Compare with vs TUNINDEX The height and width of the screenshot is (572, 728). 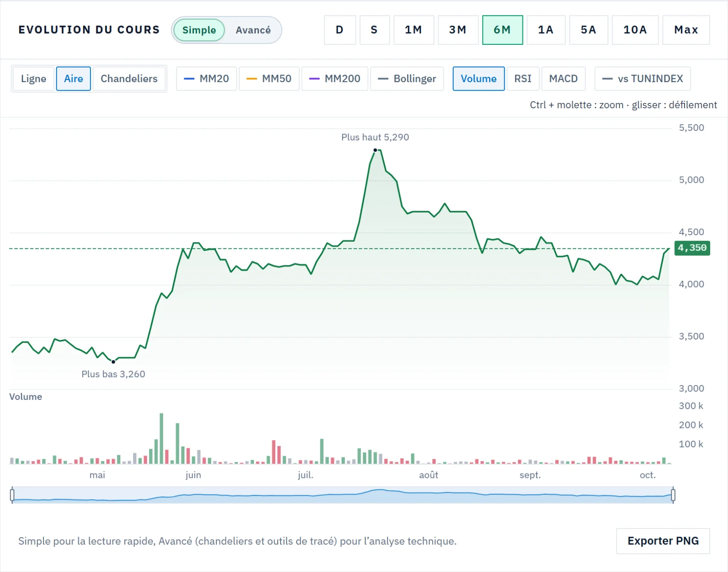(642, 79)
